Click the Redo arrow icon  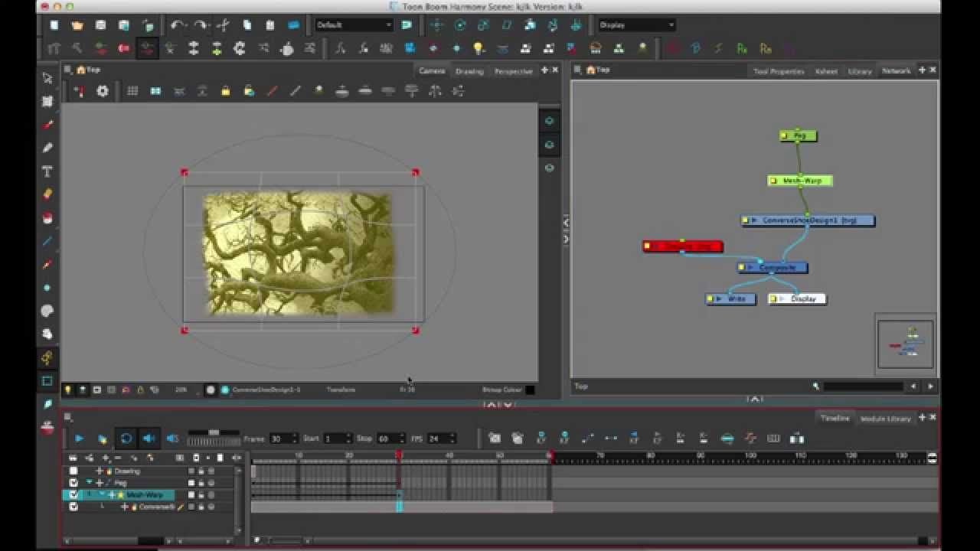pyautogui.click(x=200, y=25)
